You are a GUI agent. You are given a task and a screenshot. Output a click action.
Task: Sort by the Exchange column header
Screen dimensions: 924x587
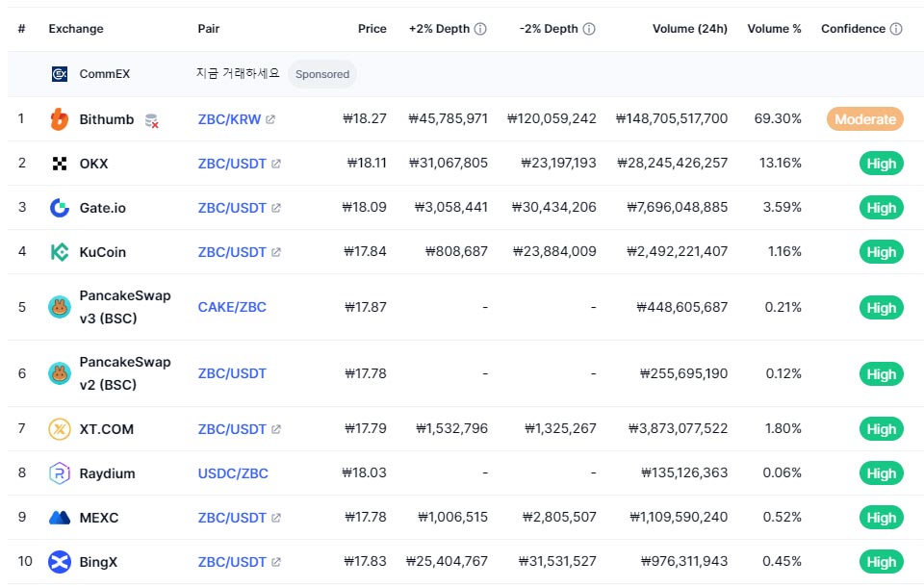pyautogui.click(x=76, y=28)
